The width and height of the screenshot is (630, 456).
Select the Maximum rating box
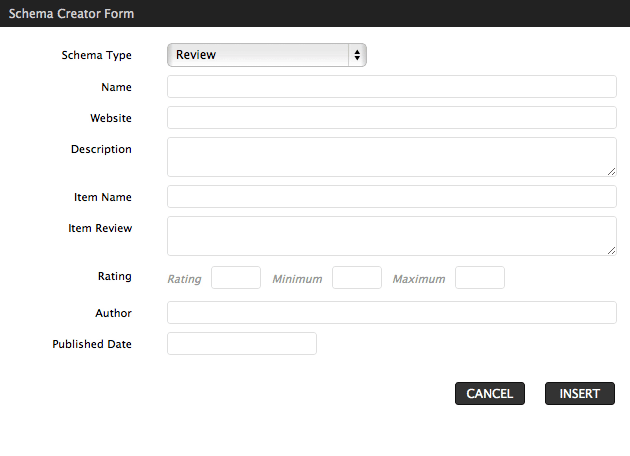point(480,277)
